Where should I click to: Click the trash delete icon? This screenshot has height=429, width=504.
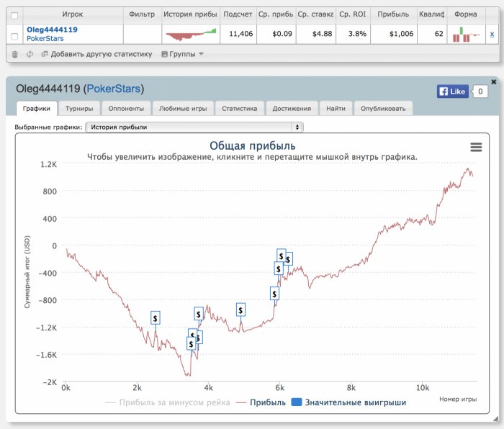point(15,54)
